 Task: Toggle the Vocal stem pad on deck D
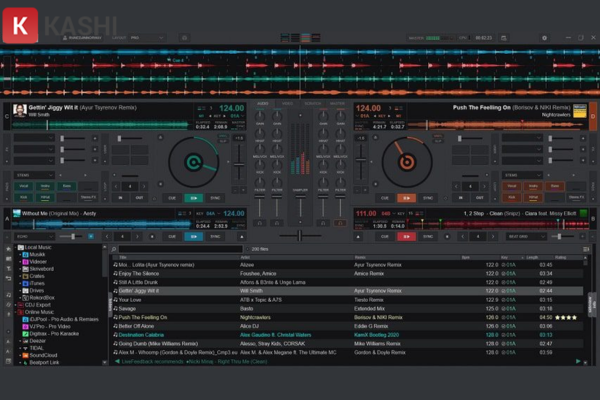tap(512, 186)
